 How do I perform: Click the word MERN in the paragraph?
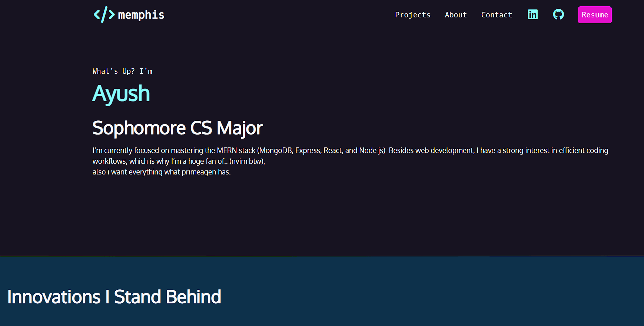(227, 150)
